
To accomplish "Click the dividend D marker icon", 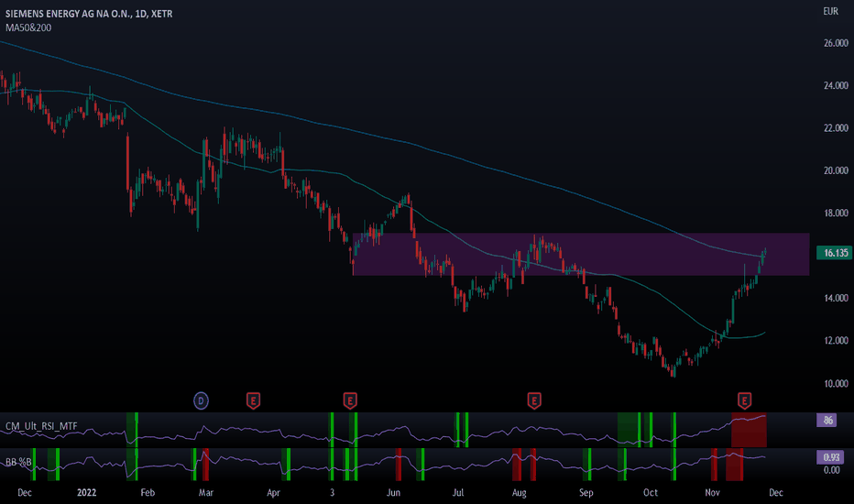I will (201, 401).
